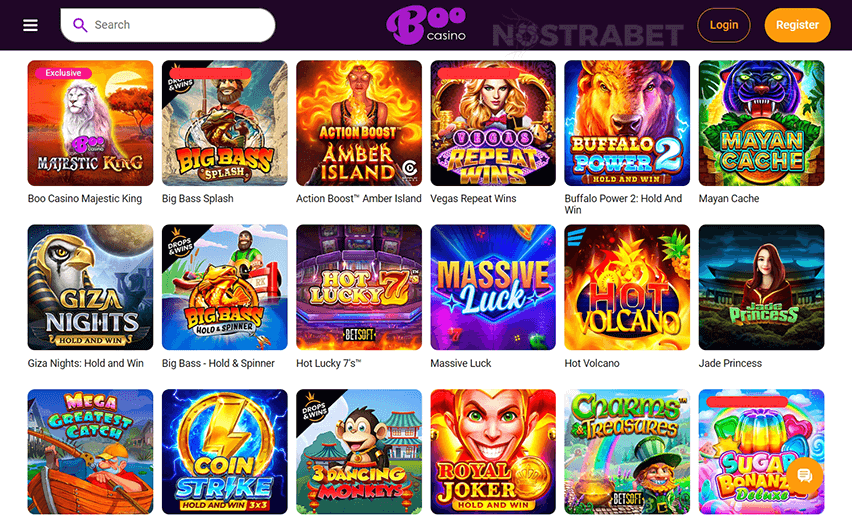Screen dimensions: 852x523
Task: Open the Mayan Cache game thumbnail
Action: point(761,123)
